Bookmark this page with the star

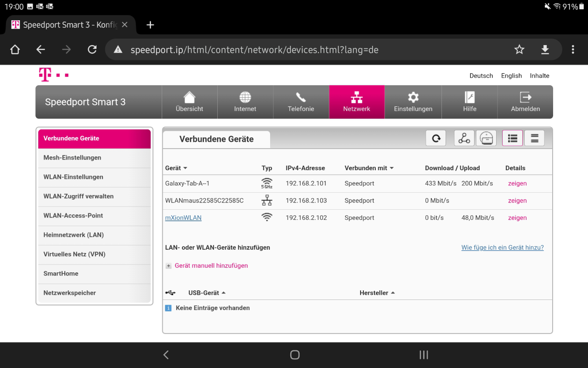pyautogui.click(x=519, y=50)
